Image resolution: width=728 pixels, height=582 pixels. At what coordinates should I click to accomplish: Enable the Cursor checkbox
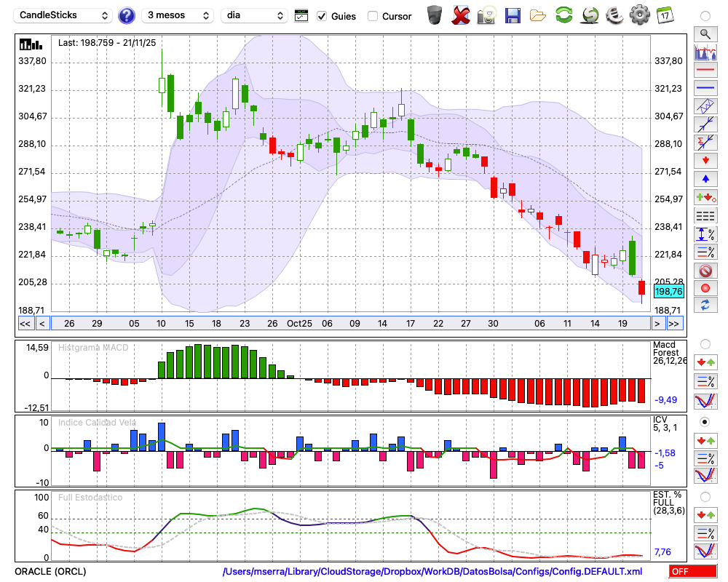click(373, 16)
